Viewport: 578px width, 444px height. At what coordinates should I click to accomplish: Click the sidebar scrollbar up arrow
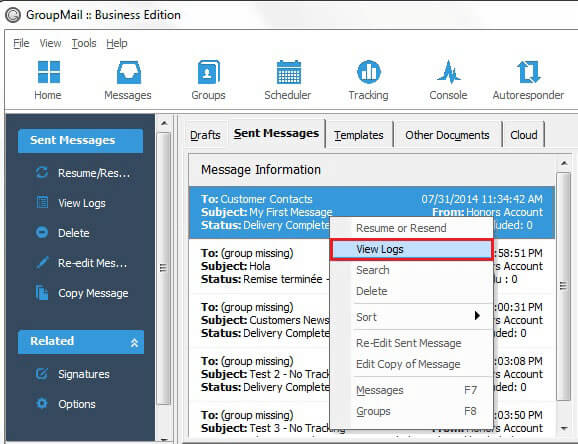coord(164,123)
